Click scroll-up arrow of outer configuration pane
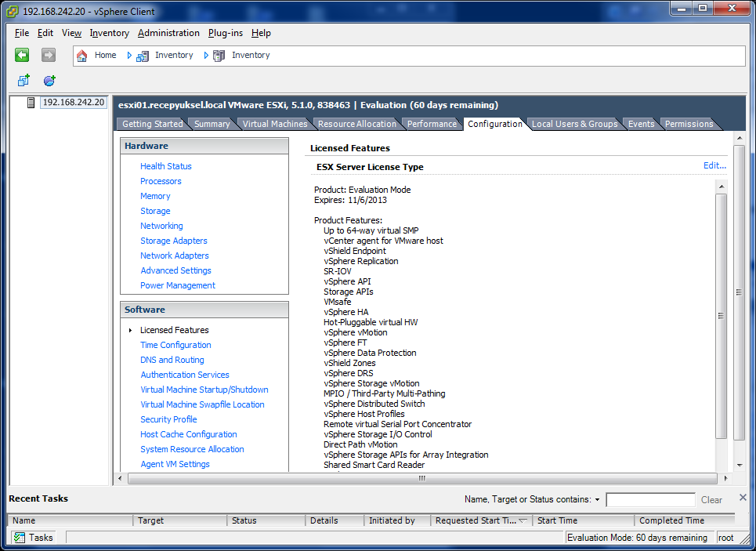756x551 pixels. [739, 139]
